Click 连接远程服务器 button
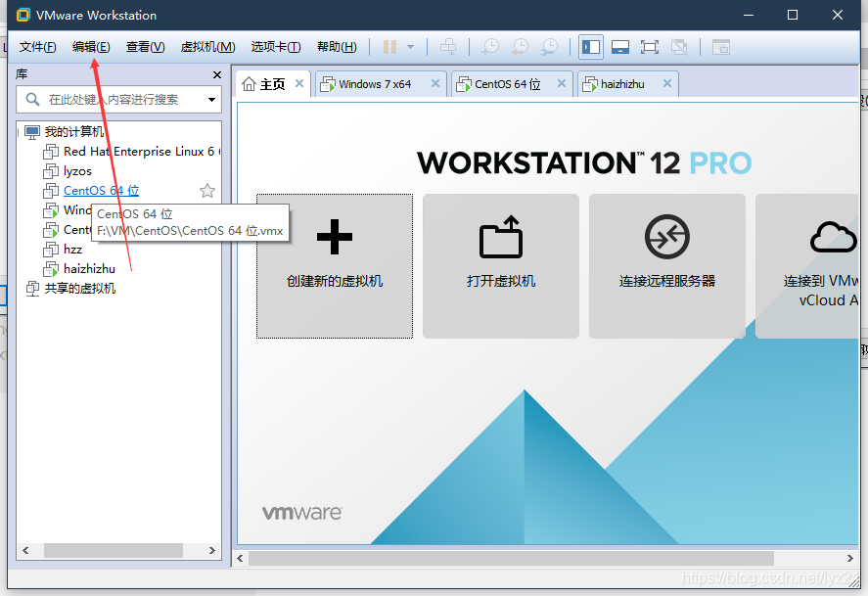Image resolution: width=868 pixels, height=596 pixels. tap(667, 265)
